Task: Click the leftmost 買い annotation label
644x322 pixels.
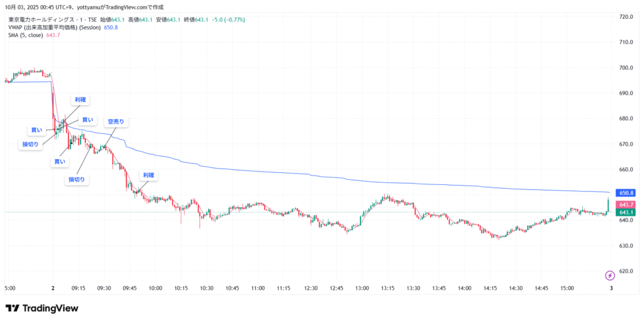Action: (36, 130)
